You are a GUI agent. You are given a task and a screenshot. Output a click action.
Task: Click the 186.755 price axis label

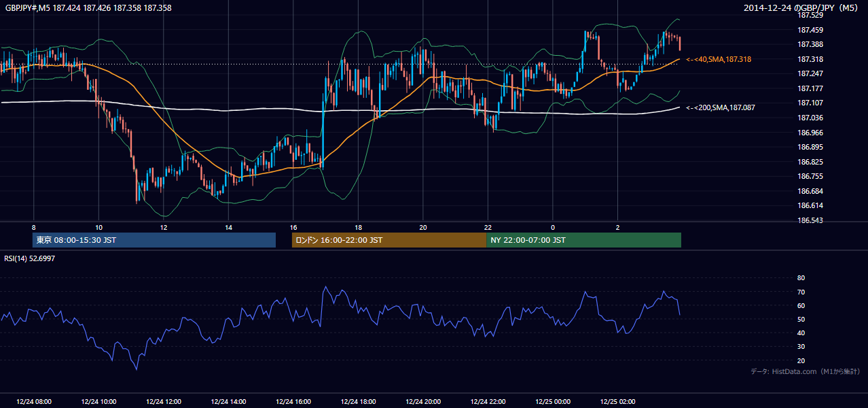(810, 176)
